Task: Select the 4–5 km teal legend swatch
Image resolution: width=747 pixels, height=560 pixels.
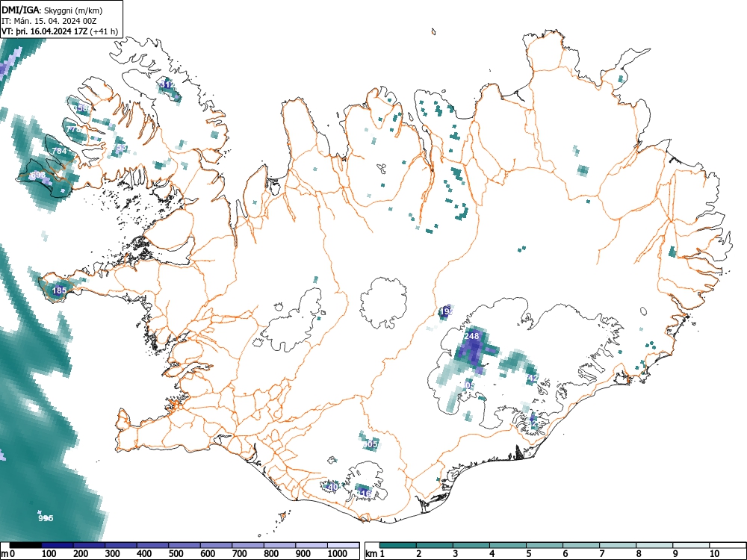Action: click(x=508, y=545)
